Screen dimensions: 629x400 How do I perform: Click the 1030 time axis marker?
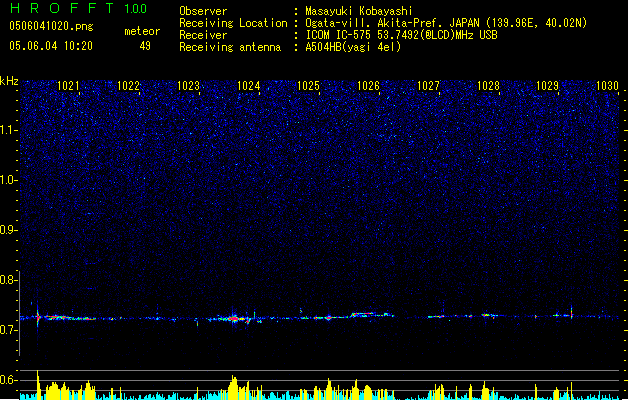(607, 86)
